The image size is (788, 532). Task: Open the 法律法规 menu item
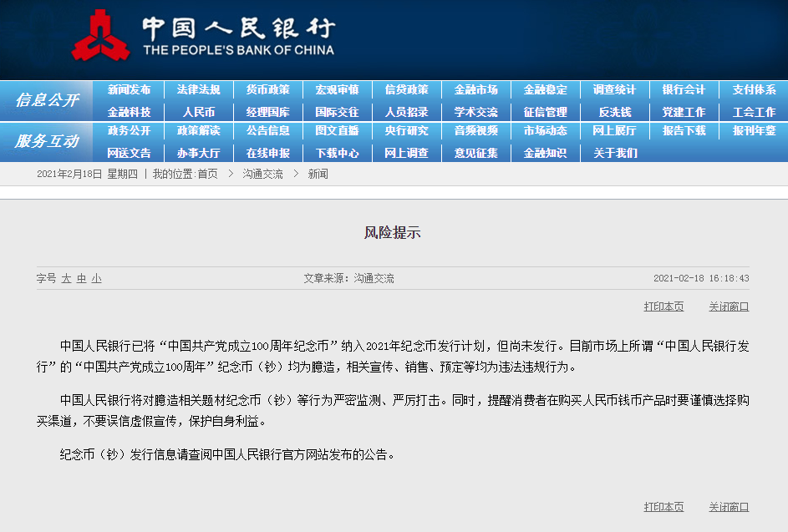[198, 90]
